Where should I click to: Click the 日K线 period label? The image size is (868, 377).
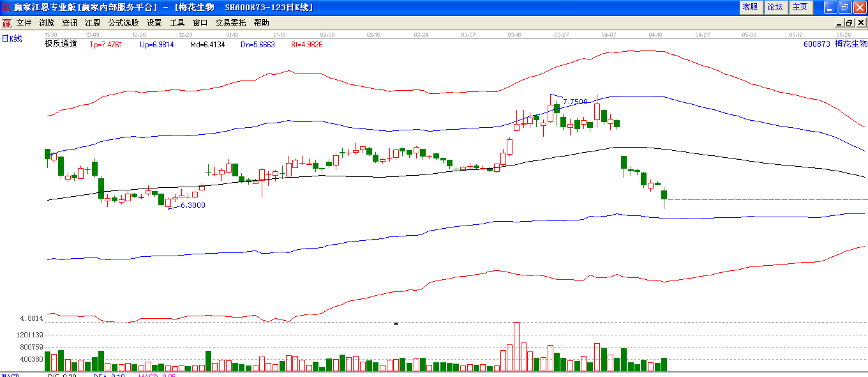pyautogui.click(x=11, y=39)
